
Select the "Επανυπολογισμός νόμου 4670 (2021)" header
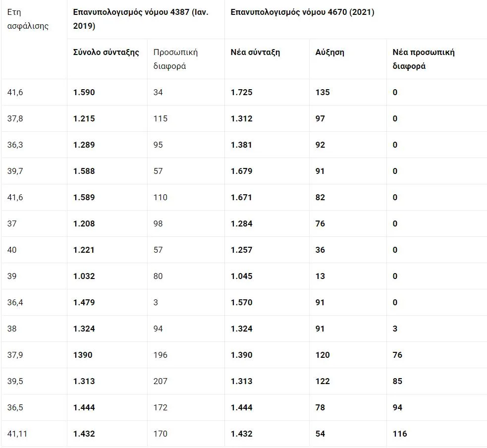coord(302,12)
